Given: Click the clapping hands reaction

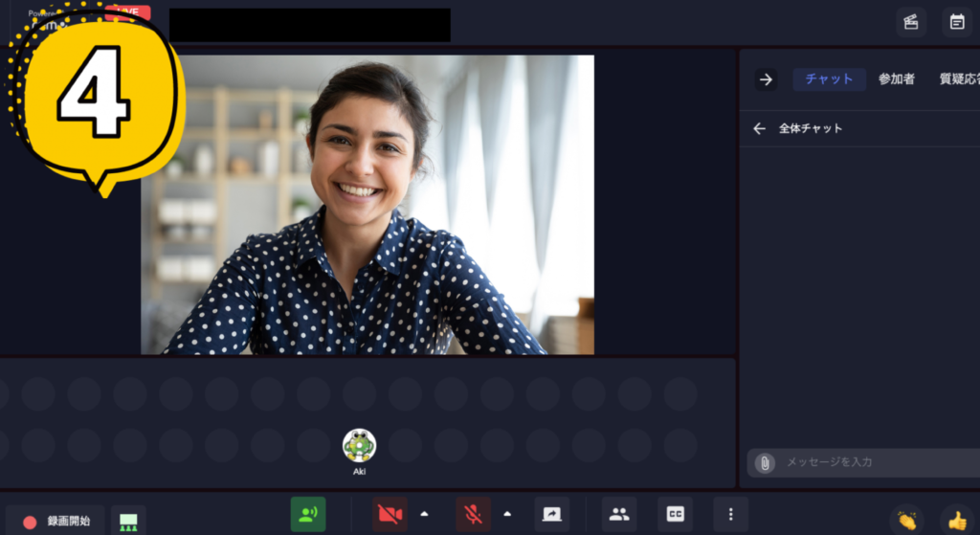Looking at the screenshot, I should (x=905, y=521).
